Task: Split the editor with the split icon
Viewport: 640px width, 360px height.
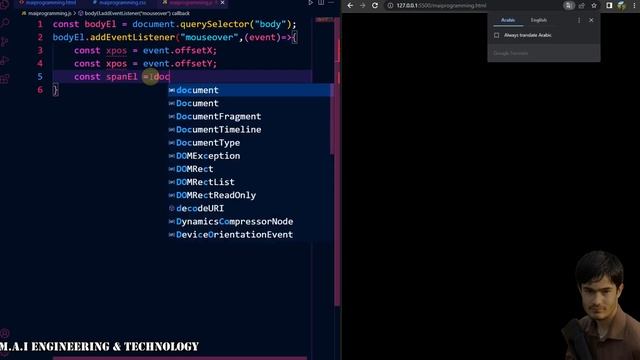Action: (x=321, y=3)
